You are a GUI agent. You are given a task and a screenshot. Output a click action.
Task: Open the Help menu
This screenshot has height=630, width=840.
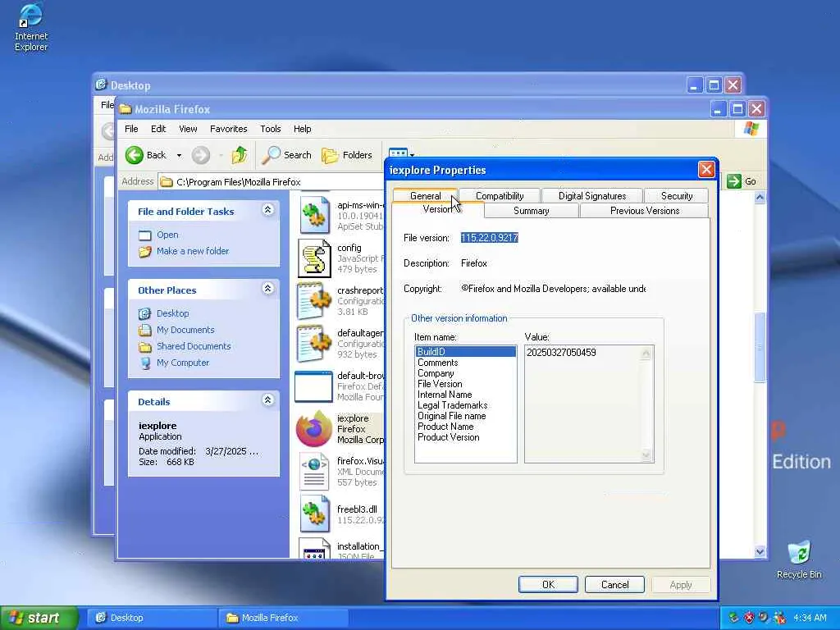(302, 129)
